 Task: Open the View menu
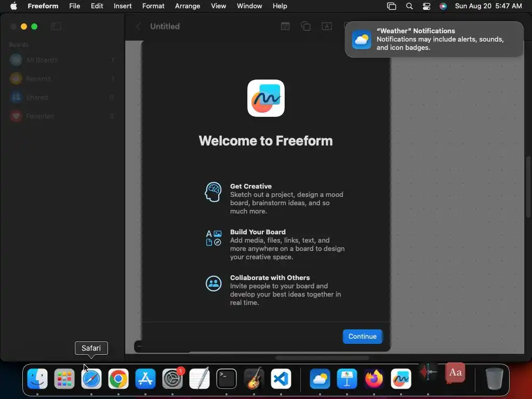tap(219, 6)
